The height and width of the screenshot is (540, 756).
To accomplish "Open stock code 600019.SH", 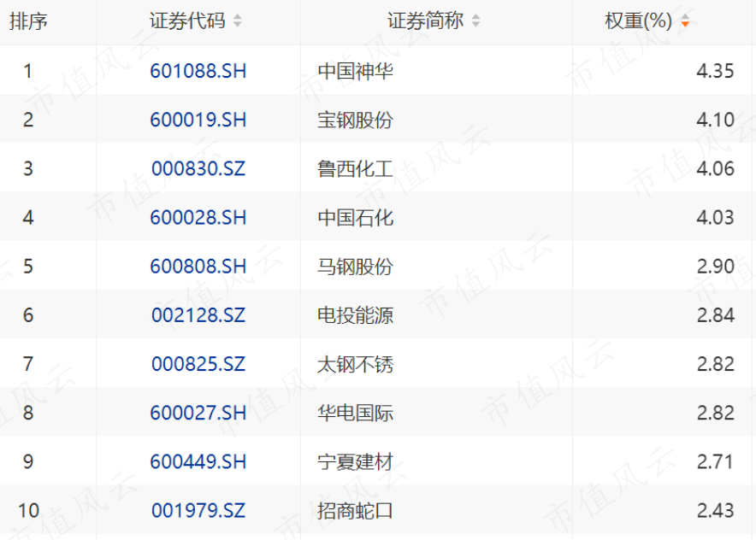I will point(198,120).
